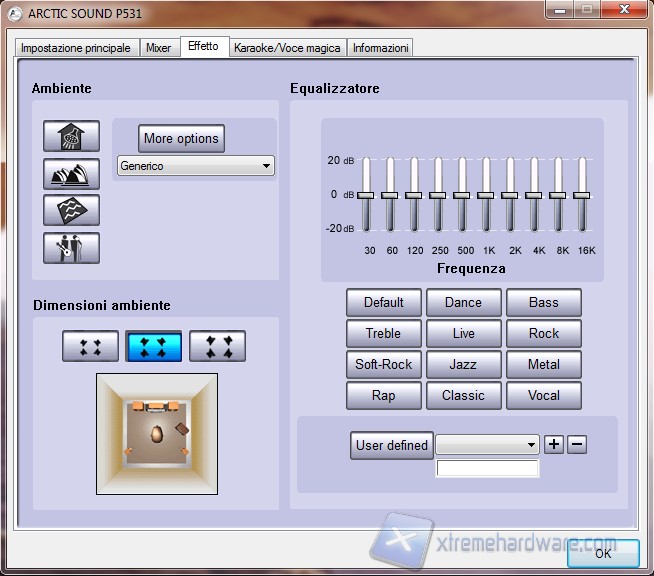Click the preset name text field
Viewport: 654px width, 576px height.
[488, 468]
